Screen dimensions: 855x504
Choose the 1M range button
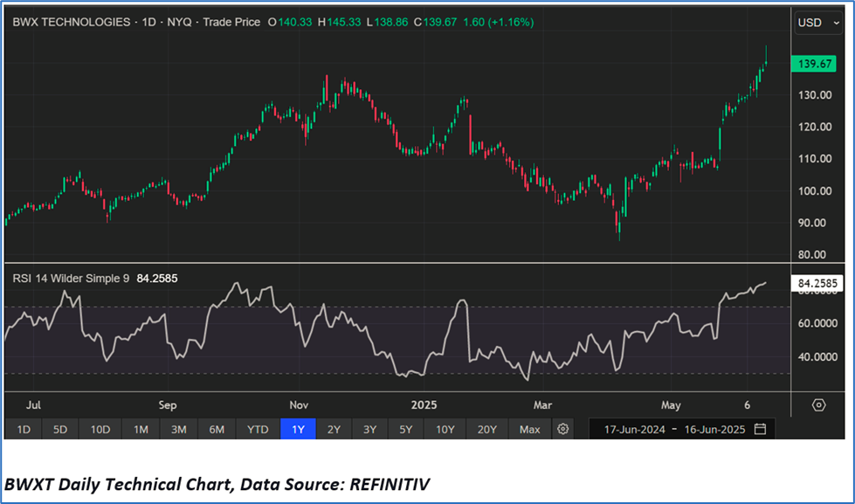coord(141,429)
